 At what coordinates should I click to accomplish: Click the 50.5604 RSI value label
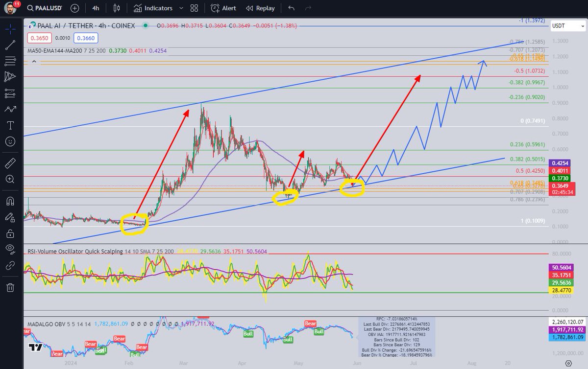coord(561,268)
